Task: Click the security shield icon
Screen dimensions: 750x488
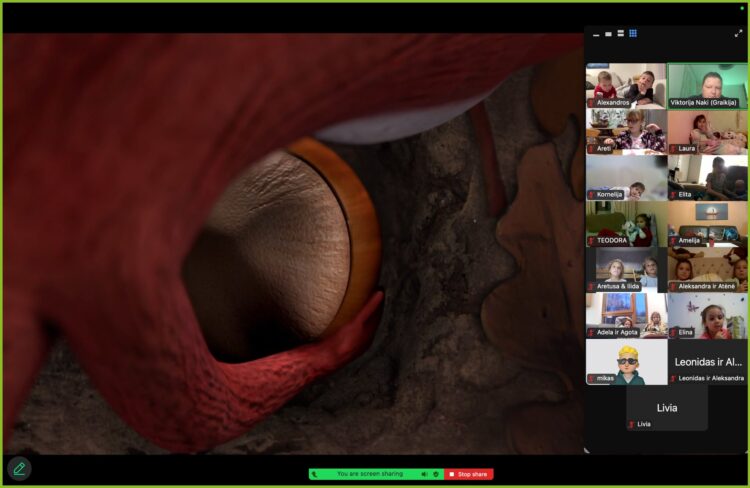Action: click(x=436, y=474)
